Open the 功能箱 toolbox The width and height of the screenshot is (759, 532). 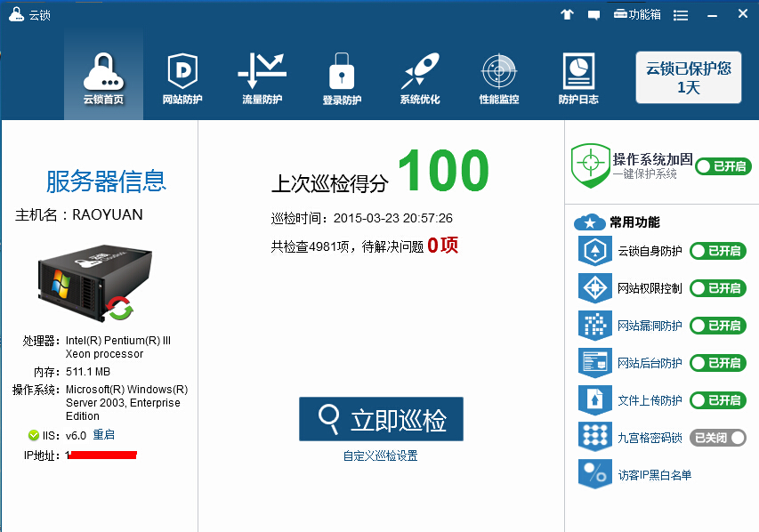click(x=637, y=14)
